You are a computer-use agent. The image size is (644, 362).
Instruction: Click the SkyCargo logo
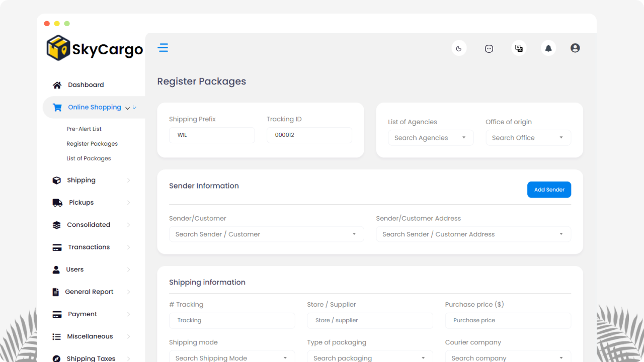(x=95, y=48)
